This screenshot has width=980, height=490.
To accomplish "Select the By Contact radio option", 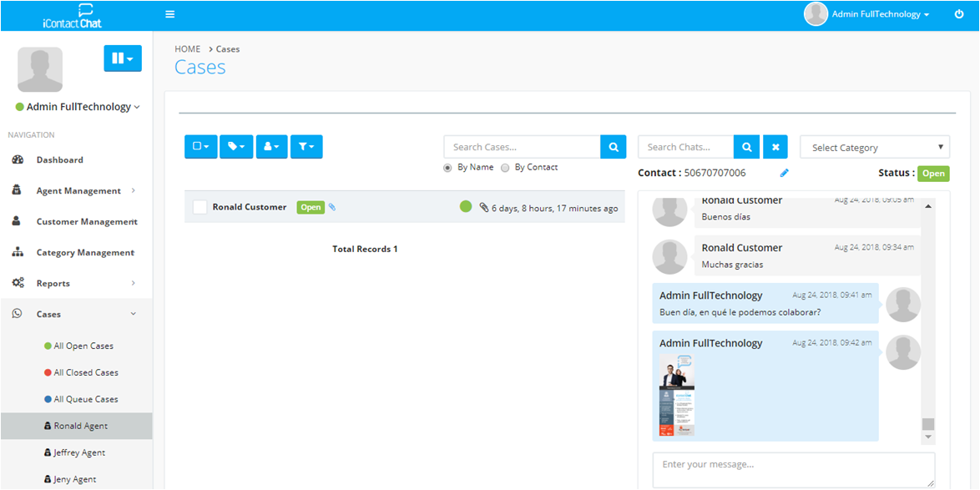I will point(505,168).
